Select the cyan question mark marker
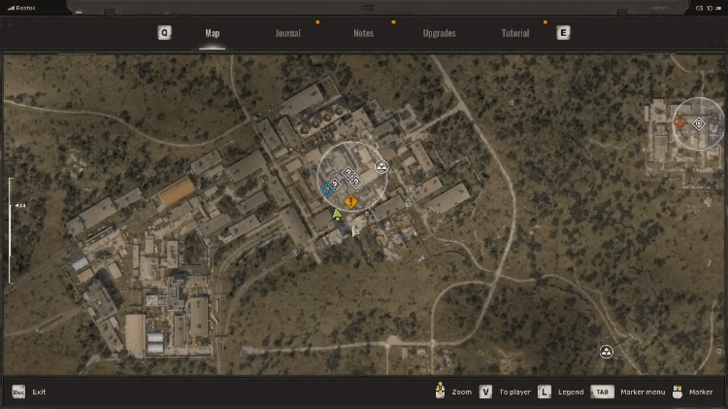The image size is (728, 409). pos(328,189)
